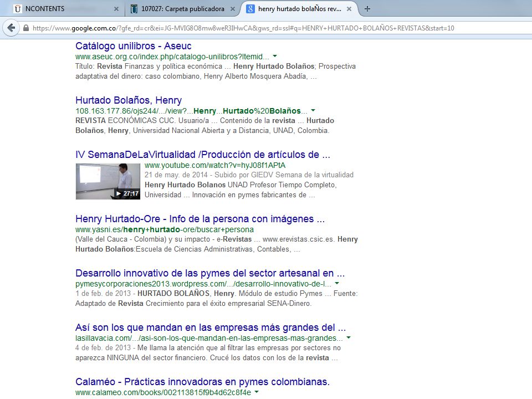This screenshot has height=399, width=532.
Task: Open Así son los que mandan result
Action: tap(211, 328)
